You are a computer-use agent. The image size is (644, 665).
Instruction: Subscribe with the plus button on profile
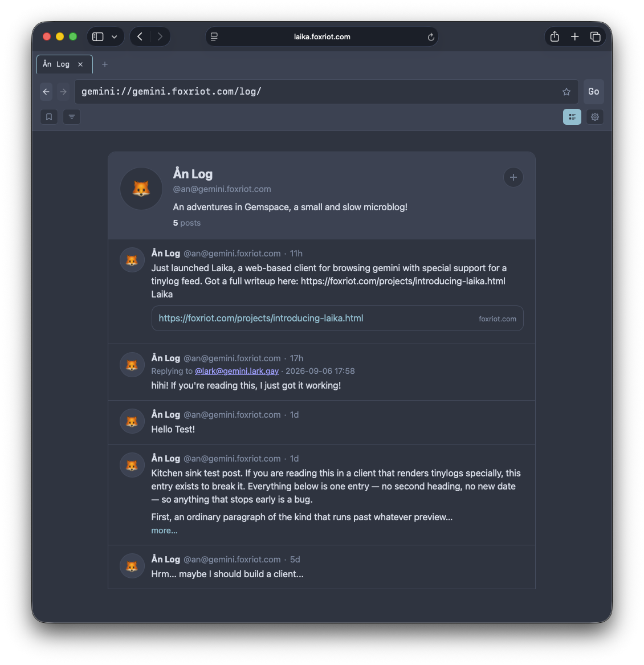(x=513, y=177)
